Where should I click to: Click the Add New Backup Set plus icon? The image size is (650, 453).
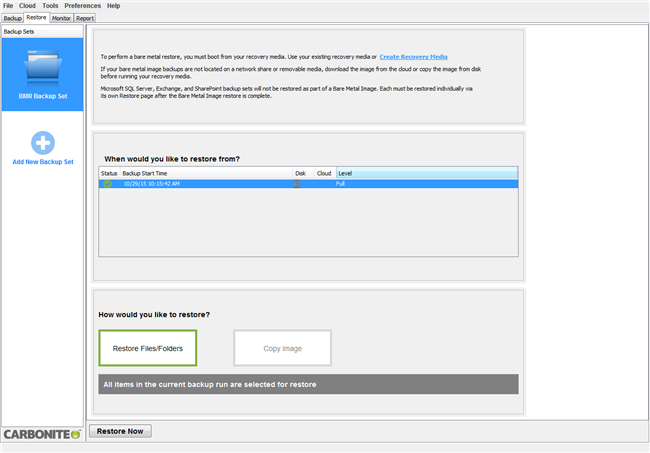coord(42,142)
